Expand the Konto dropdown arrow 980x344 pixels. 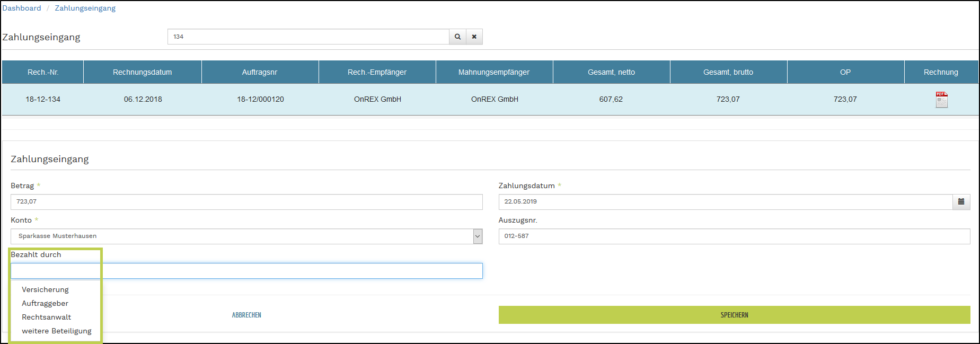point(478,236)
